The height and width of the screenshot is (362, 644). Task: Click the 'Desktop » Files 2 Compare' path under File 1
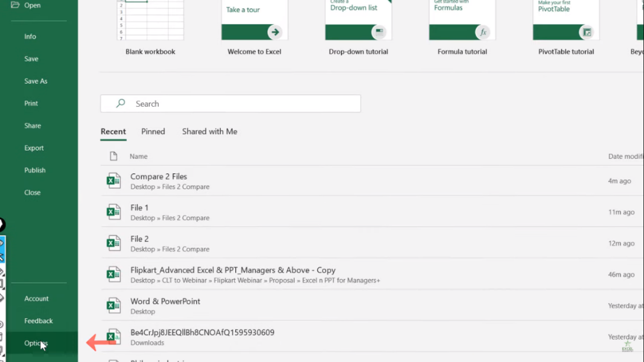170,218
